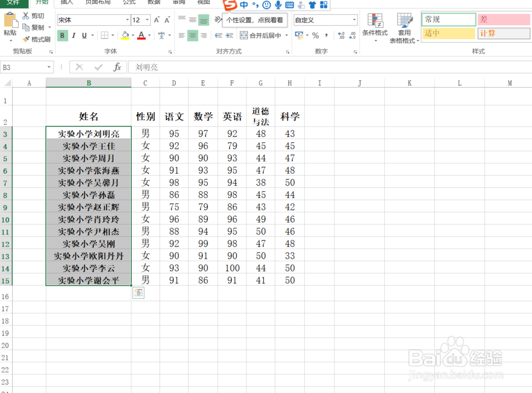Open the Name Box dropdown arrow
The height and width of the screenshot is (393, 532).
pyautogui.click(x=49, y=67)
